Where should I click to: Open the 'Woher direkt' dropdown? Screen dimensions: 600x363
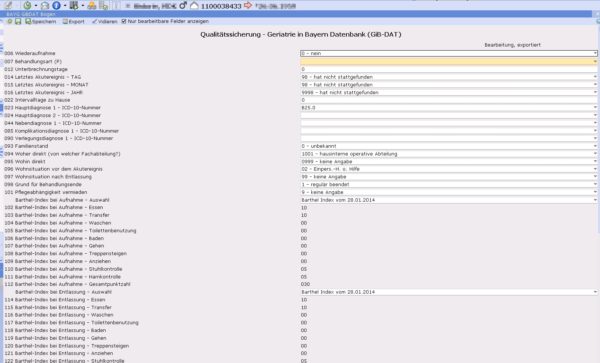(x=448, y=153)
